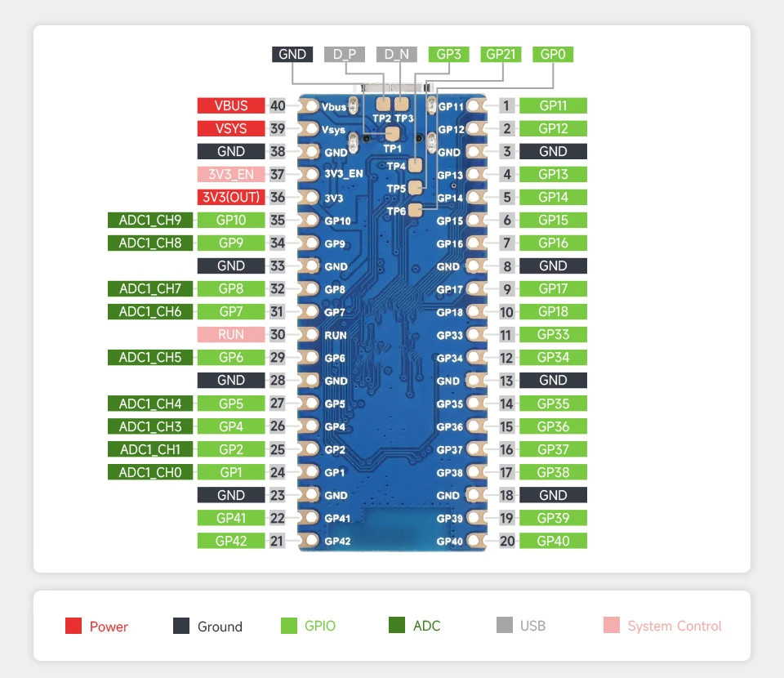Select the ADC1_CH5 label

coord(150,358)
